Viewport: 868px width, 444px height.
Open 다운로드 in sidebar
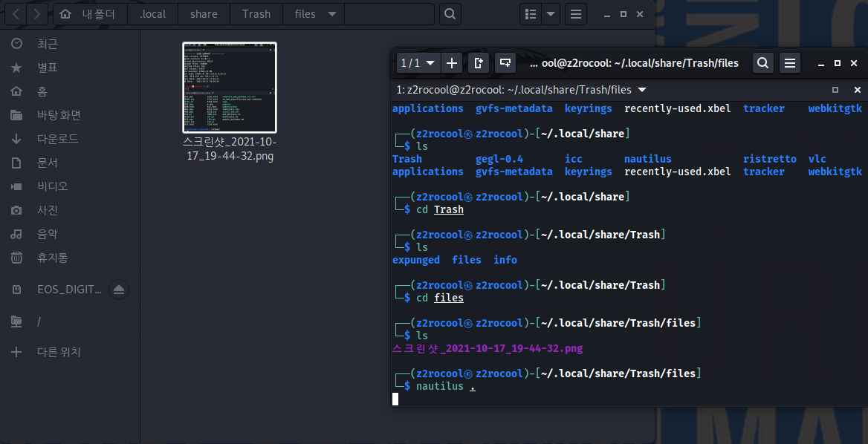click(70, 139)
